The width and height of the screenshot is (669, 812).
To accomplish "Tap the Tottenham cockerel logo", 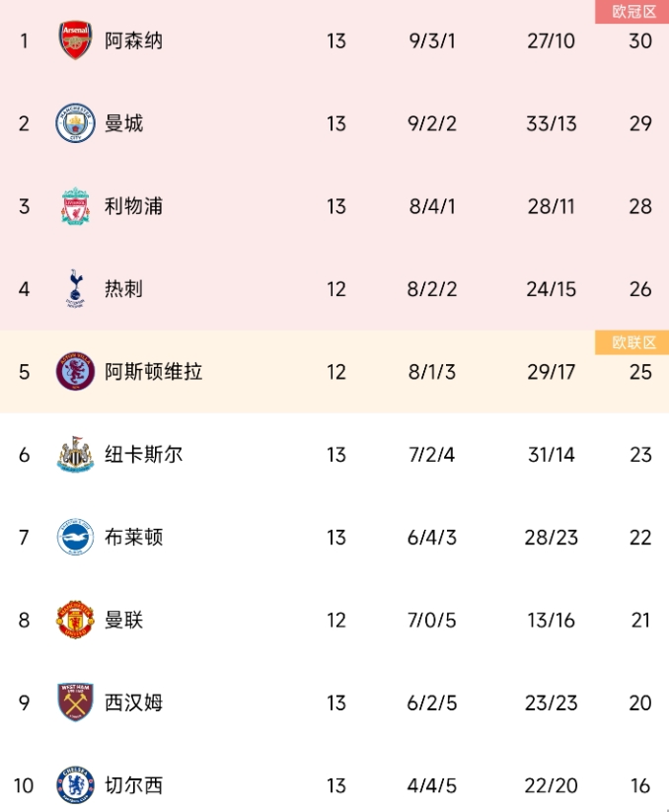I will (76, 288).
